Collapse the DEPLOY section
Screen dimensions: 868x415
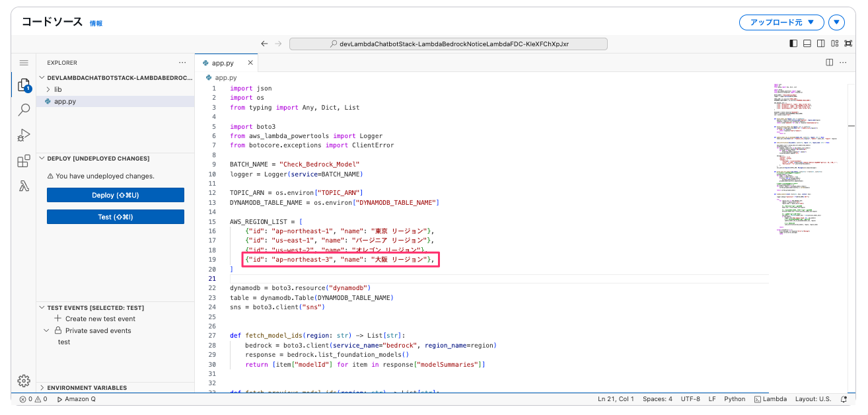click(116, 159)
